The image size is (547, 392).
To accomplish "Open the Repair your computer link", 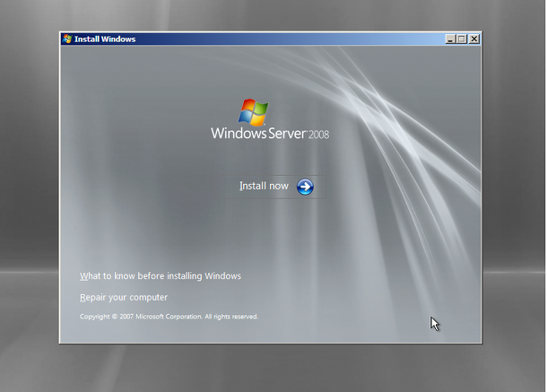I will click(124, 298).
